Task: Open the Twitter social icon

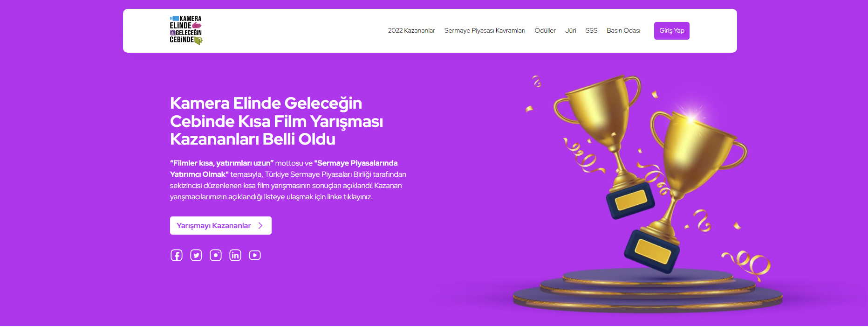Action: click(196, 255)
